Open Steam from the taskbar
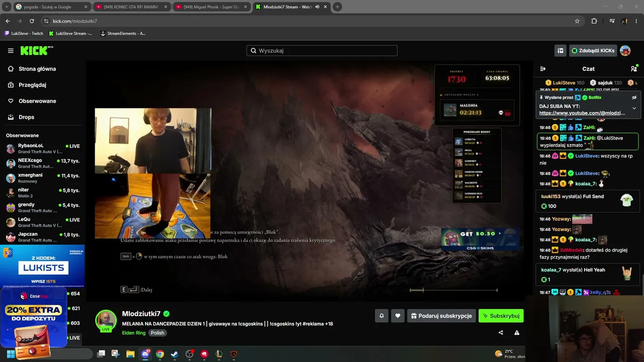644x362 pixels. [x=175, y=354]
